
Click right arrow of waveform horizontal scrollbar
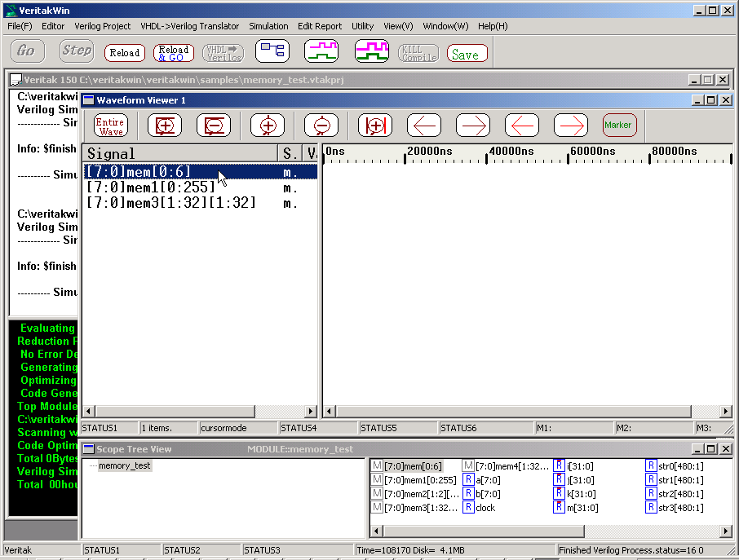click(x=726, y=412)
